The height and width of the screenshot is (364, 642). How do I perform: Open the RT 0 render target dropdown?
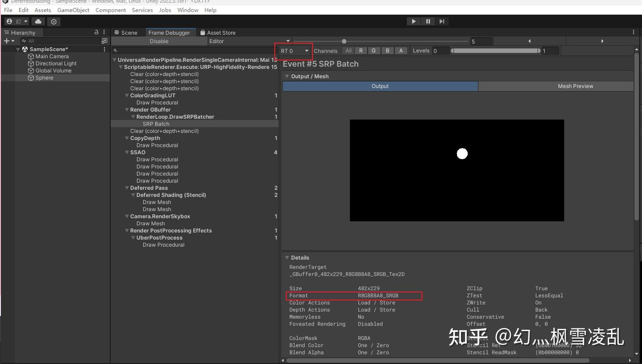click(x=295, y=51)
